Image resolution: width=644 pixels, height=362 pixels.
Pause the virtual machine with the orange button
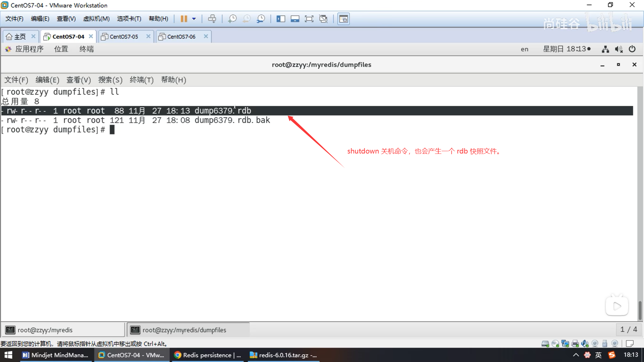(x=183, y=19)
